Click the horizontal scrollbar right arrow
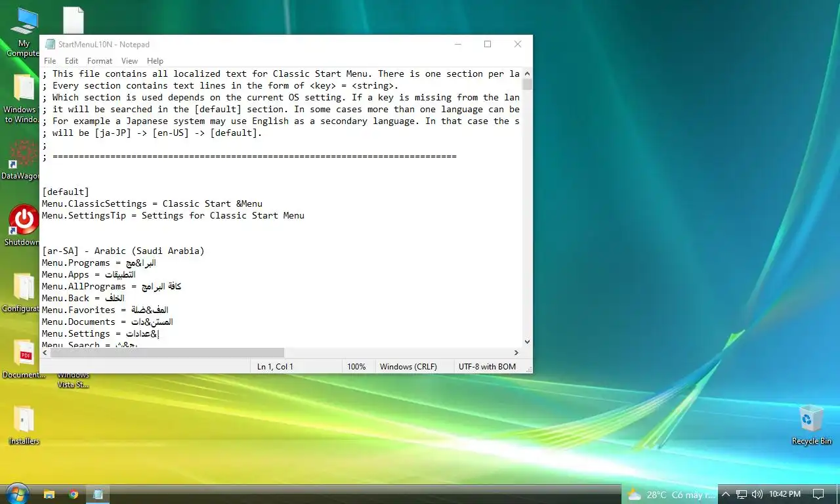This screenshot has width=840, height=504. coord(516,352)
